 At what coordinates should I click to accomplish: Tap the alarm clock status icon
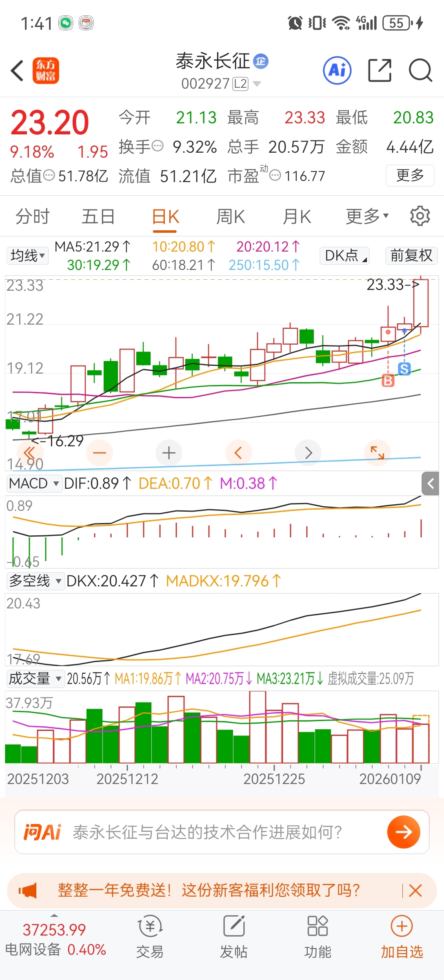pyautogui.click(x=295, y=23)
